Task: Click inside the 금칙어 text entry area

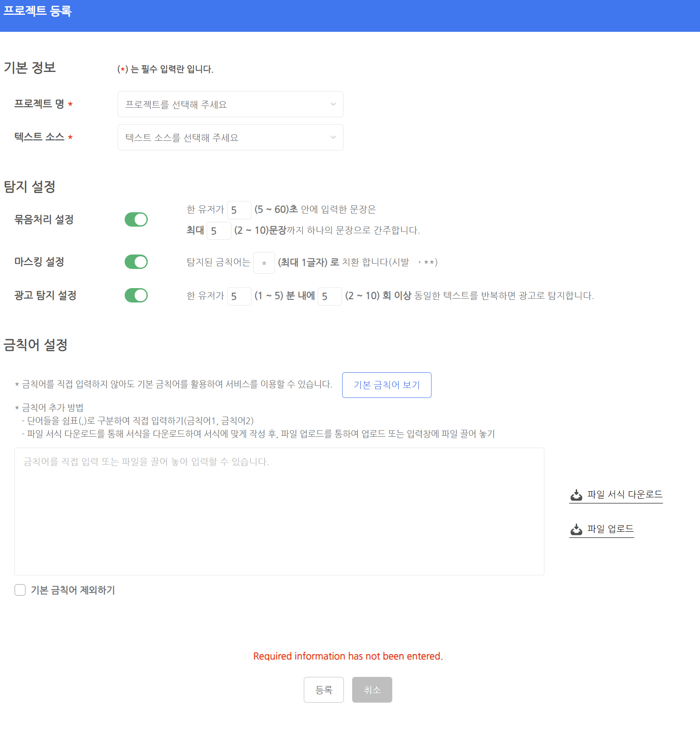Action: [279, 511]
